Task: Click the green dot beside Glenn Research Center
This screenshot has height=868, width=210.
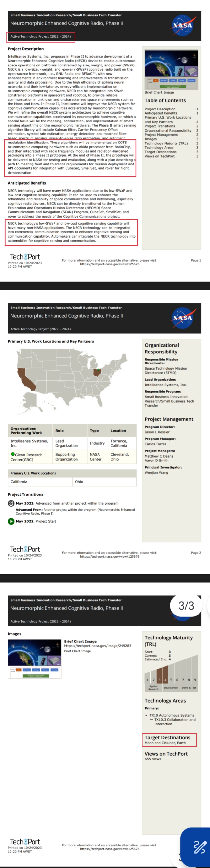Action: tap(13, 454)
